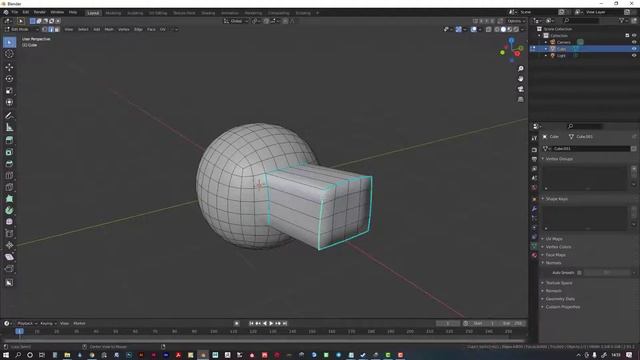This screenshot has width=640, height=360.
Task: Select the Measure tool
Action: [x=9, y=127]
